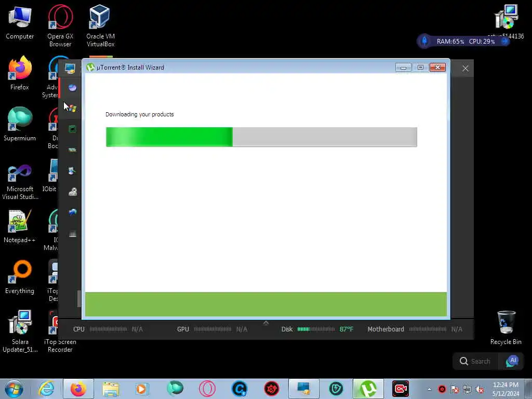Click the GPU meter in monitor bar
The height and width of the screenshot is (399, 532).
212,329
